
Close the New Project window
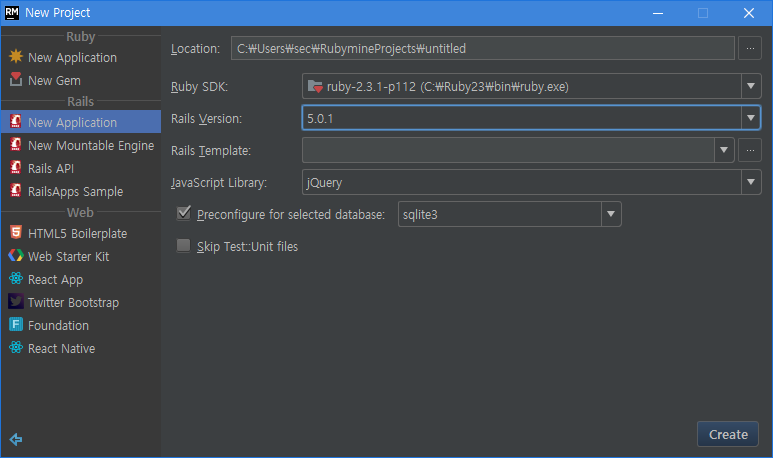click(748, 13)
